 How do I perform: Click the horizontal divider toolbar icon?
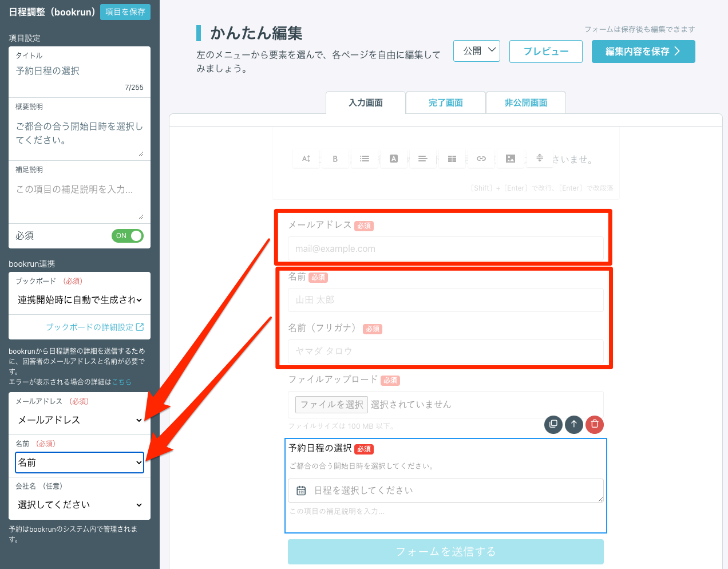pos(540,158)
